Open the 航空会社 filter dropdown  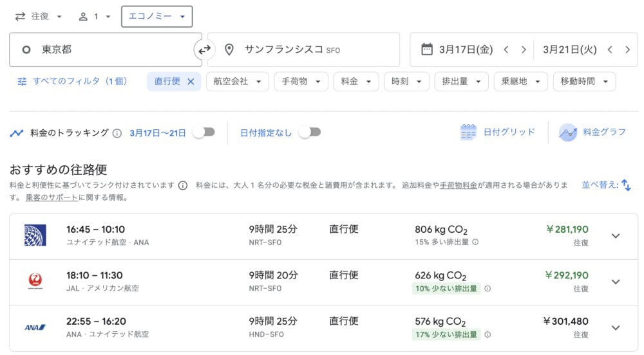[238, 82]
